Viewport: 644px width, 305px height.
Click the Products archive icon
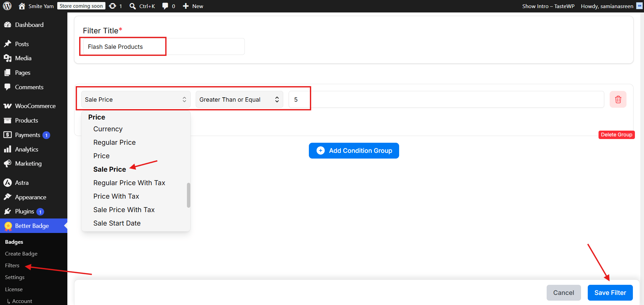(x=7, y=121)
